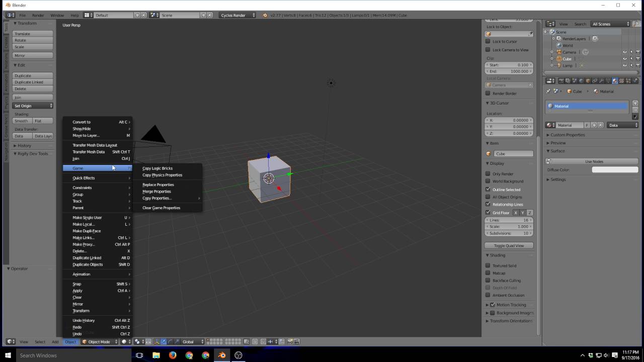
Task: Toggle the 3D manipulator axes icon
Action: click(x=156, y=341)
